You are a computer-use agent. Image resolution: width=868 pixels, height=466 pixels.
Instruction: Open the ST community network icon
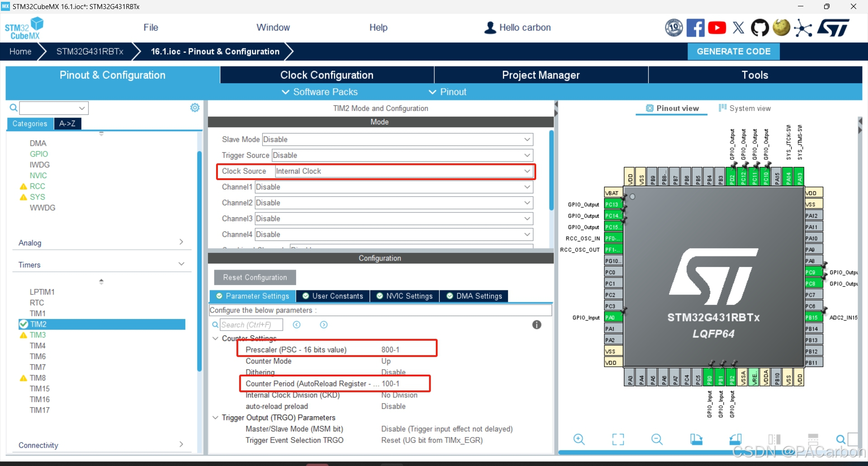click(803, 28)
